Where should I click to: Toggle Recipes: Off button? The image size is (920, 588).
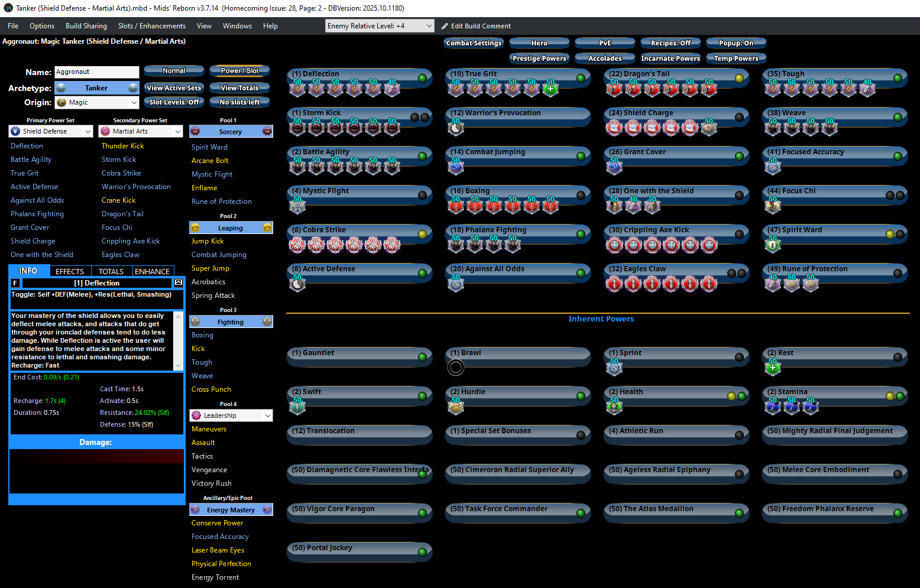[670, 43]
